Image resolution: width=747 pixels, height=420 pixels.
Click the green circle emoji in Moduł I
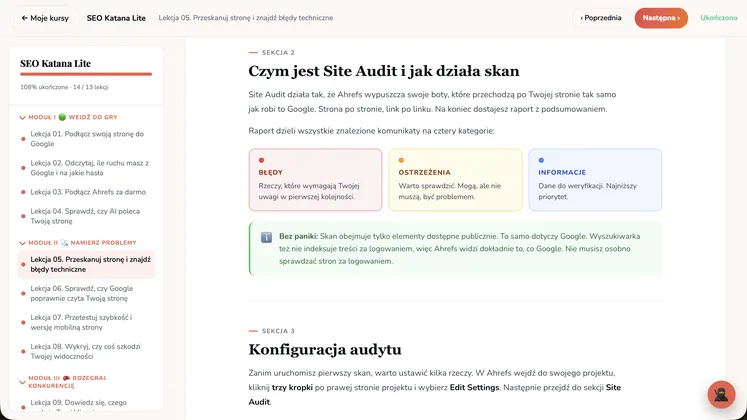pos(62,117)
